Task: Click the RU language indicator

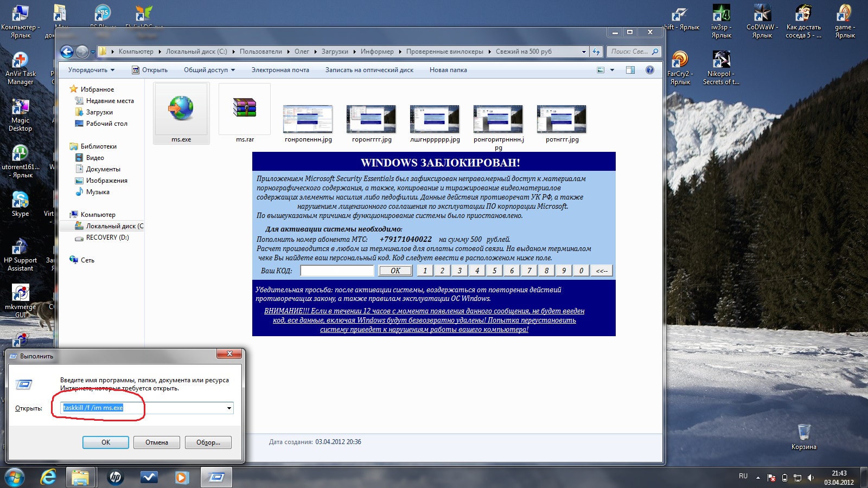Action: tap(743, 476)
